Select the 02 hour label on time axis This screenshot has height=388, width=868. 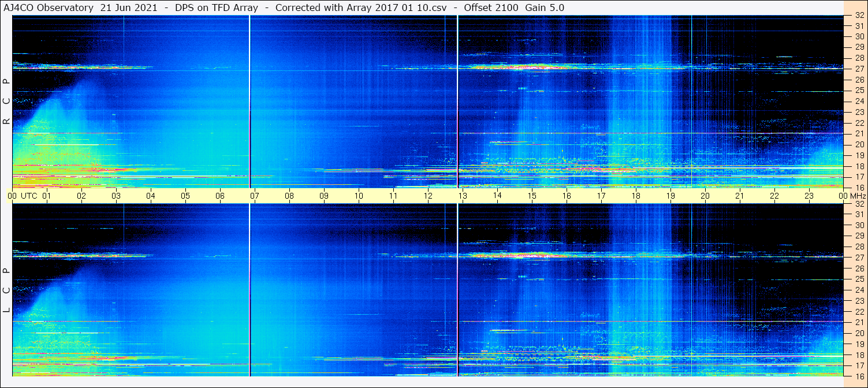coord(81,196)
